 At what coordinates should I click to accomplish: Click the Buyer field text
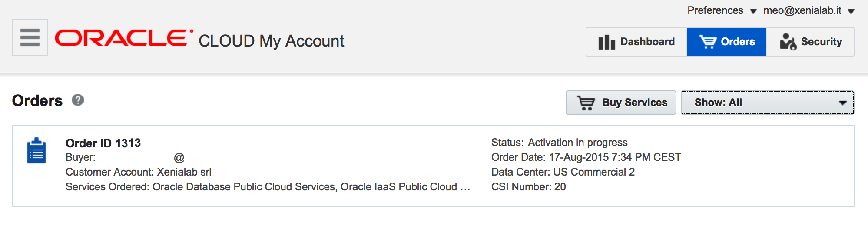(125, 157)
